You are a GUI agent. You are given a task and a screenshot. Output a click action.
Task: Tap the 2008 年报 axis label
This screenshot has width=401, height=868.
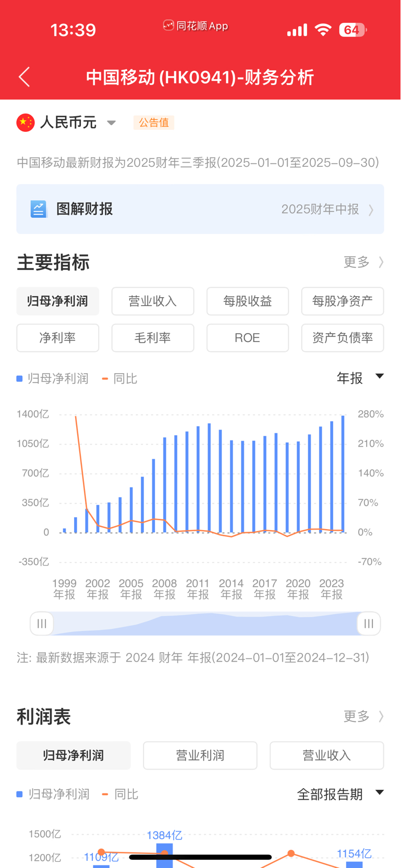click(164, 589)
